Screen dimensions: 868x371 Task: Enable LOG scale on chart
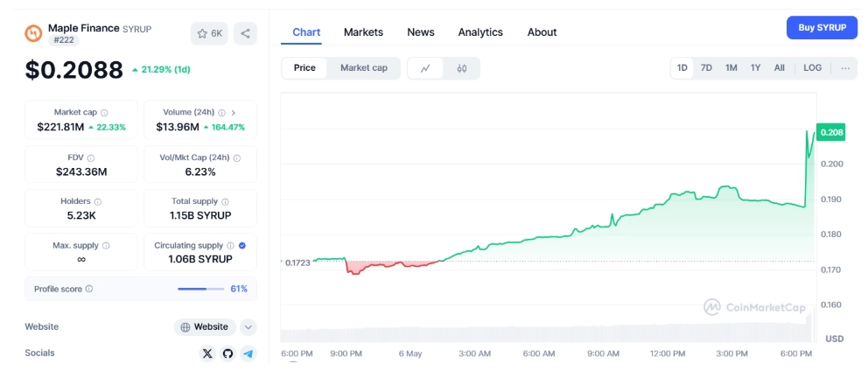pos(812,68)
